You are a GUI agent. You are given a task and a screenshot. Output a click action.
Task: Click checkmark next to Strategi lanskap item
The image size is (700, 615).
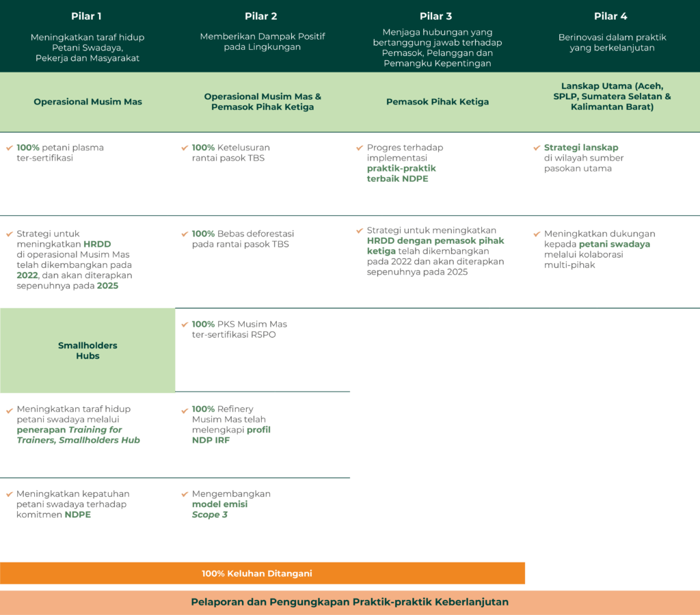(537, 148)
